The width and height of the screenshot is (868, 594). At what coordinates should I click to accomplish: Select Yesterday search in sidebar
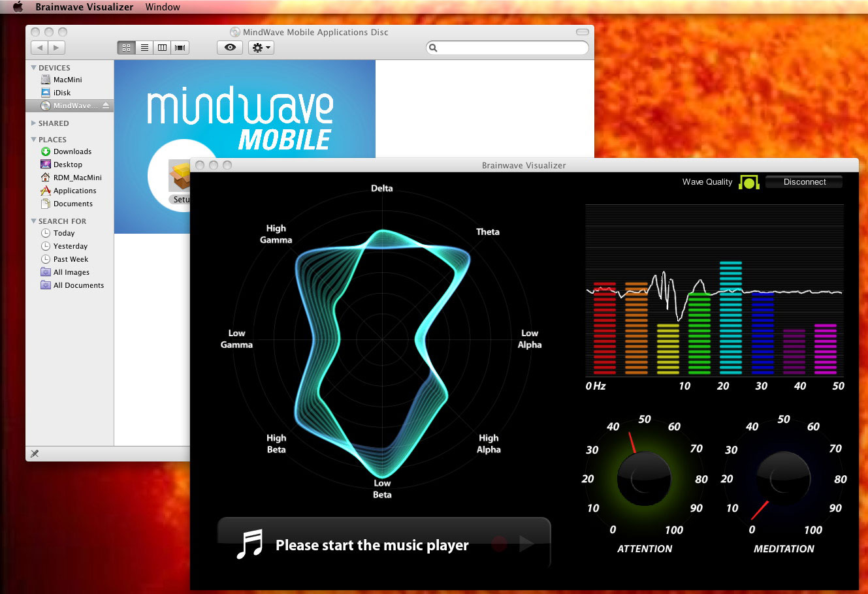(69, 246)
